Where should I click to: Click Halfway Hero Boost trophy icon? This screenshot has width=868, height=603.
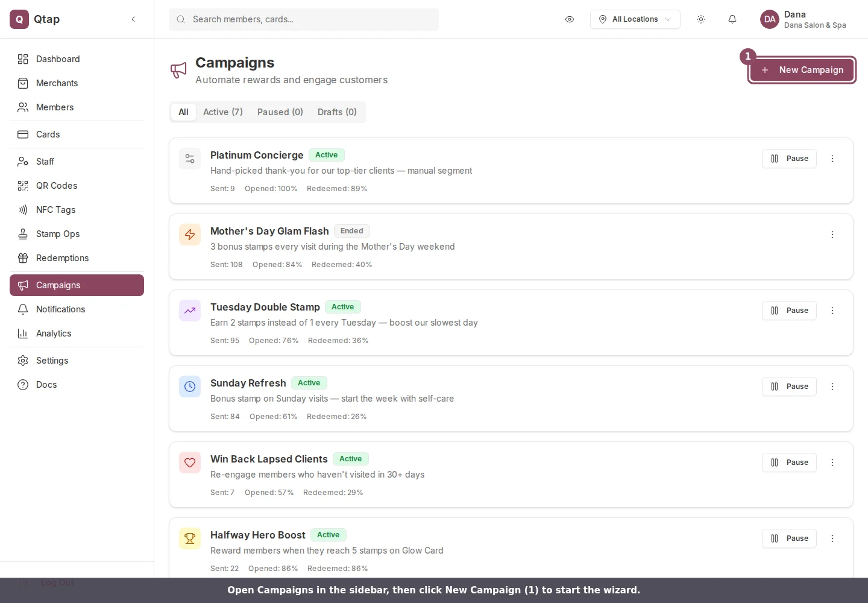pos(190,539)
